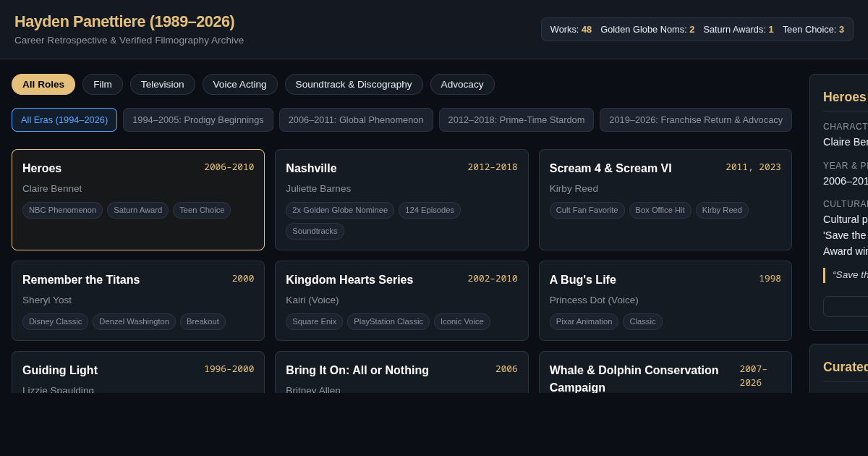Click the Kirby Reed tag

tap(722, 211)
